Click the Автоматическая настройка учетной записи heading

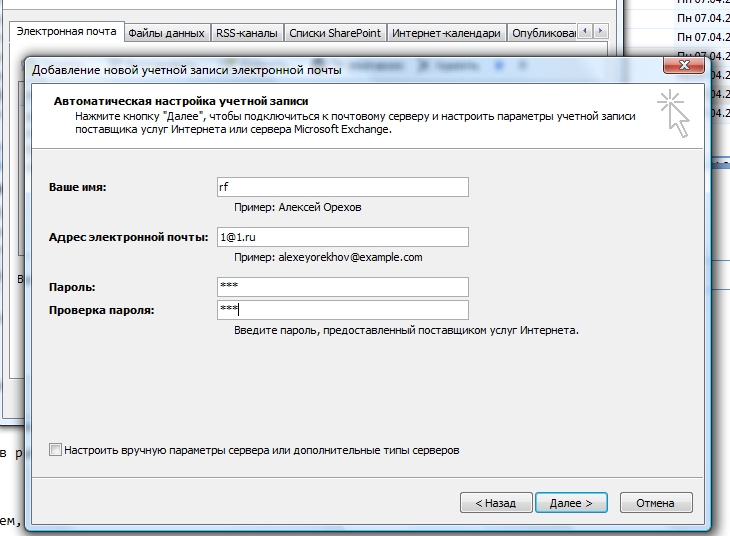(x=181, y=101)
